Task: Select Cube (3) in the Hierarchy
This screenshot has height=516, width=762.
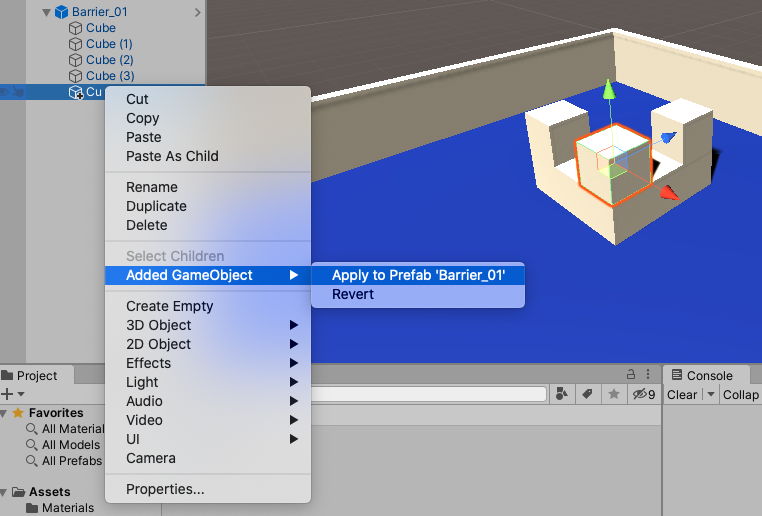Action: click(110, 76)
